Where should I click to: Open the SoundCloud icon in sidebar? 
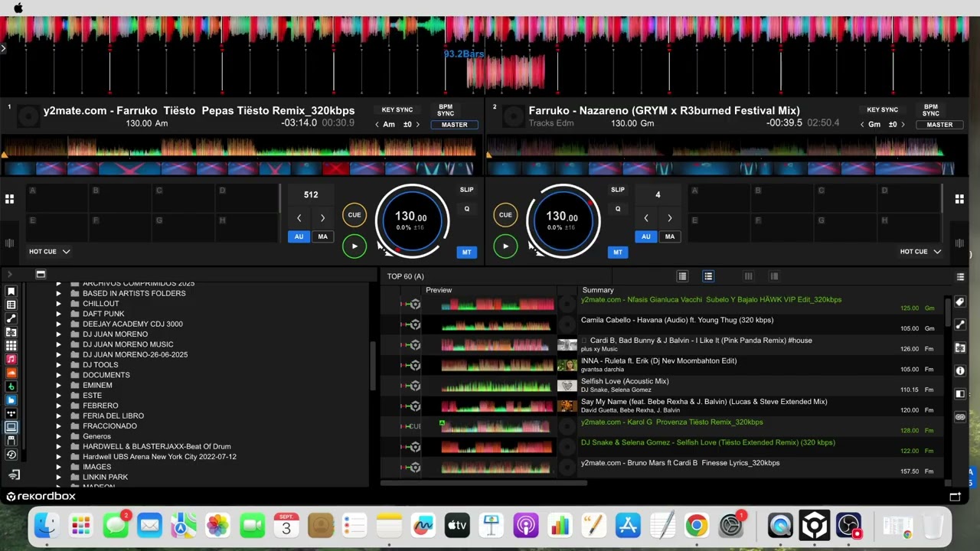pos(11,373)
